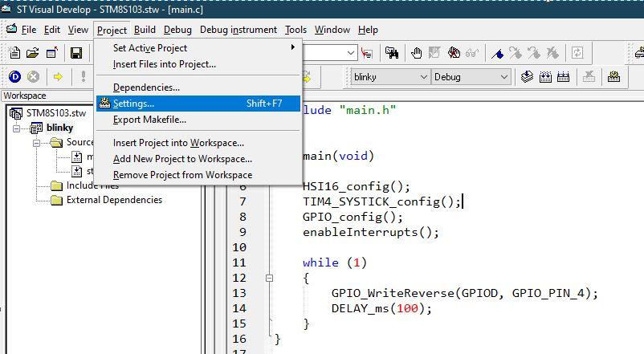
Task: Collapse the while loop code fold
Action: point(269,278)
